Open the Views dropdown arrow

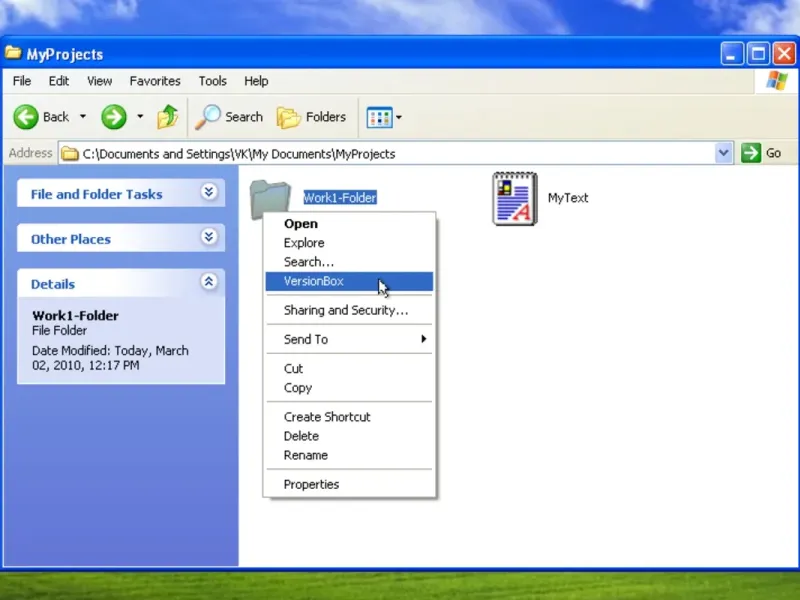click(399, 117)
